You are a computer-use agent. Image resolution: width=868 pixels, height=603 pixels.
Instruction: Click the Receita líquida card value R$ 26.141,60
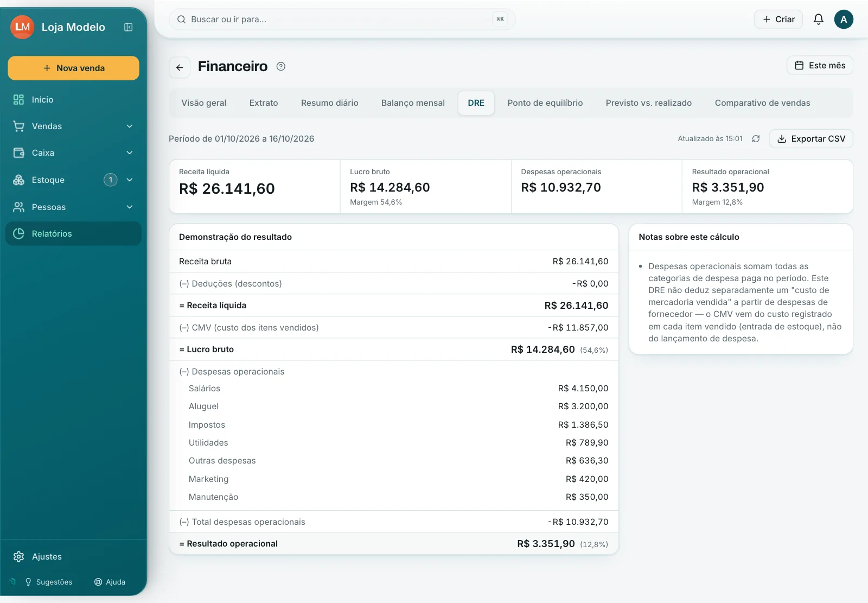tap(227, 189)
